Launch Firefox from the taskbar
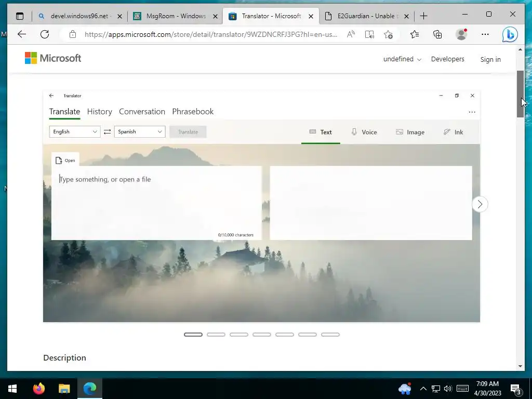 tap(38, 389)
